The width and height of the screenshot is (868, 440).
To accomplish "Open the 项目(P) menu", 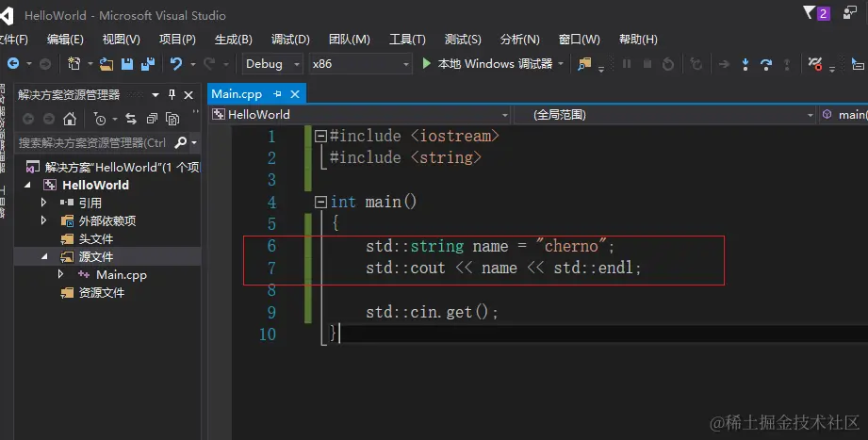I will (x=177, y=40).
